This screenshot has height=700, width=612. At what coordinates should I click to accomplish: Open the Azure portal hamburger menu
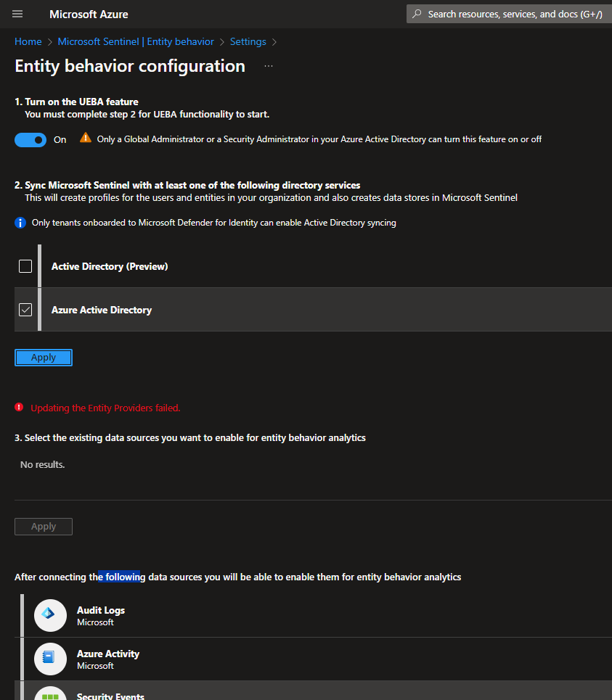tap(17, 14)
